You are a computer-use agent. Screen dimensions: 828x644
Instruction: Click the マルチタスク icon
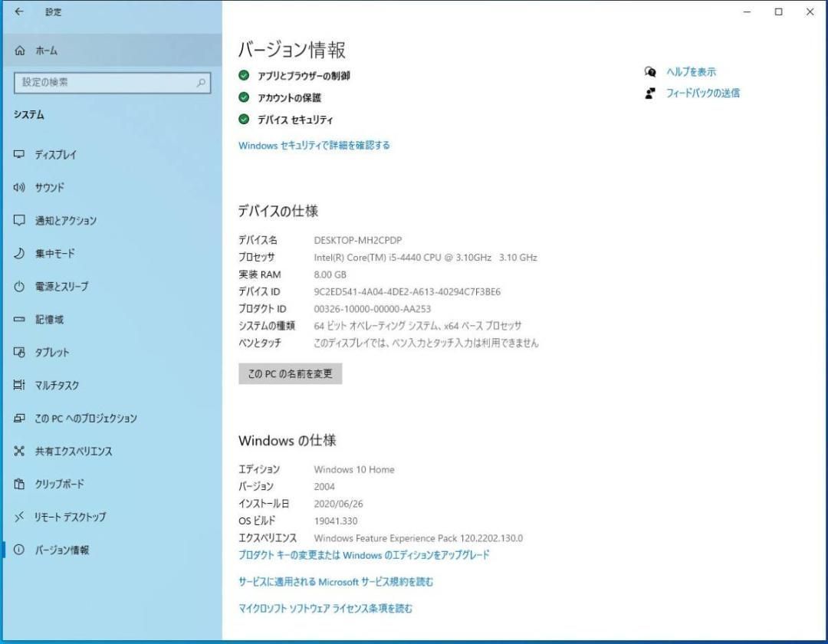click(x=19, y=385)
